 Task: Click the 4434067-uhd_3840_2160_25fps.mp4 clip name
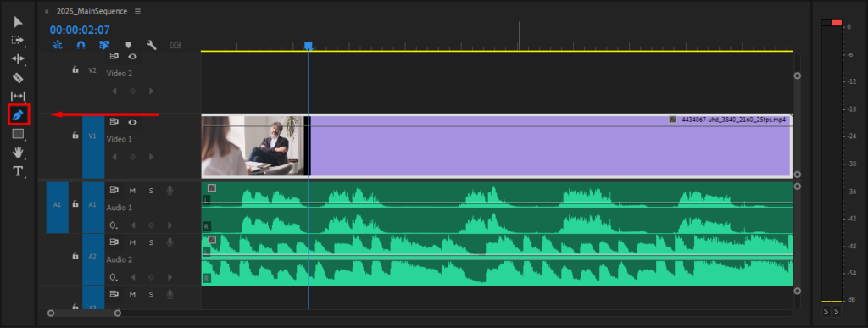733,120
